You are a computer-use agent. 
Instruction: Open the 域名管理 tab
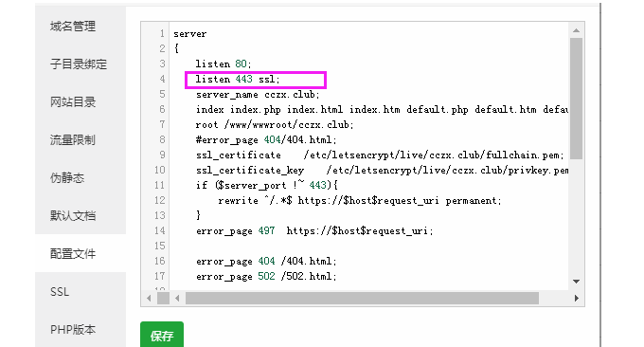point(73,27)
